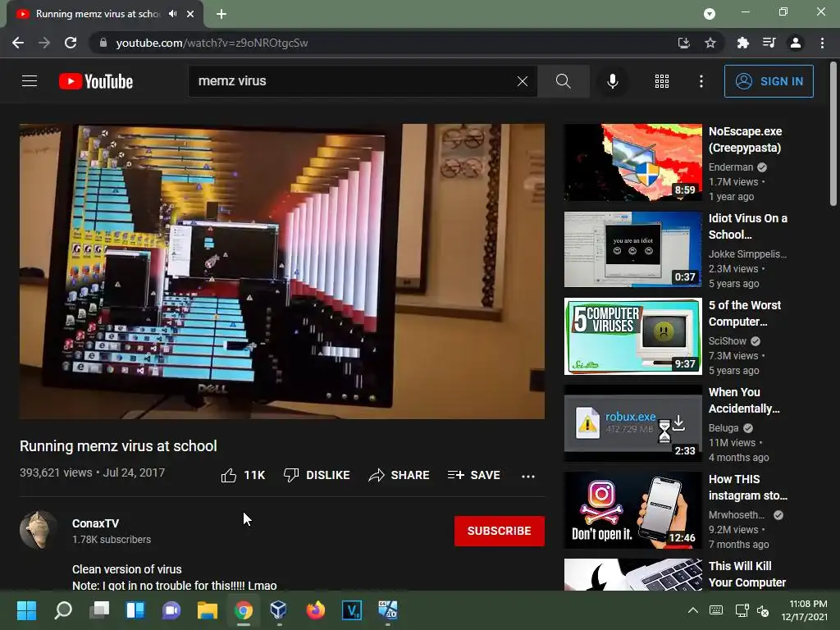Click the SIGN IN button
Screen dimensions: 840x630
tap(769, 81)
